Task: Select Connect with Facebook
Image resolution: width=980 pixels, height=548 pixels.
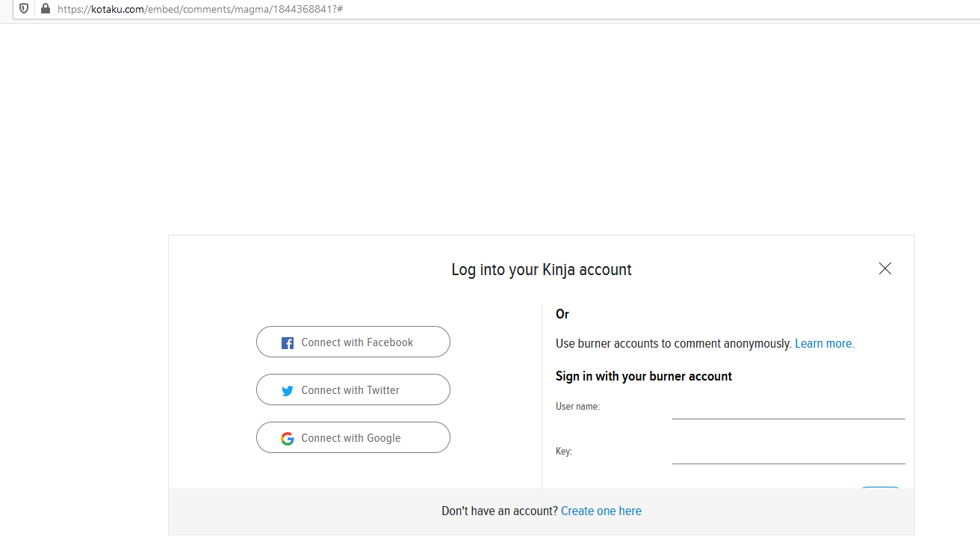Action: 353,342
